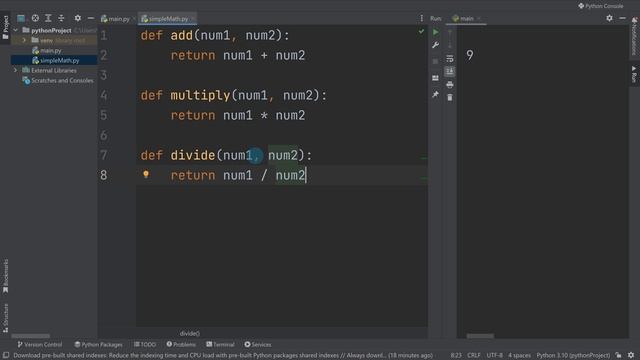Hide Project panel with minus icon
640x360 pixels.
[91, 18]
